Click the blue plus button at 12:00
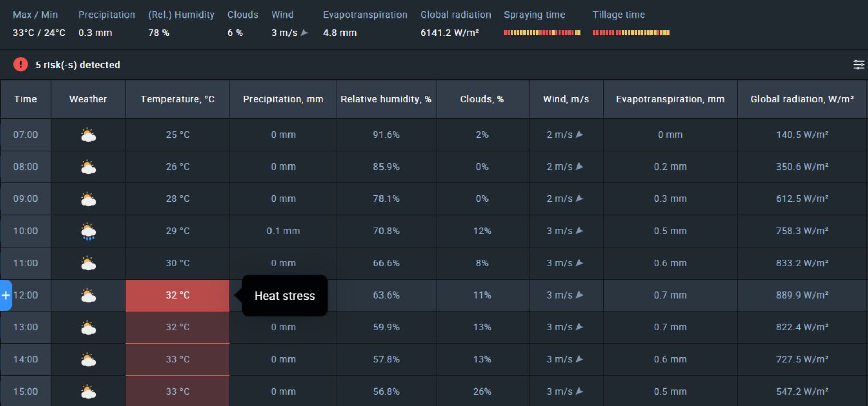868x406 pixels. point(6,296)
